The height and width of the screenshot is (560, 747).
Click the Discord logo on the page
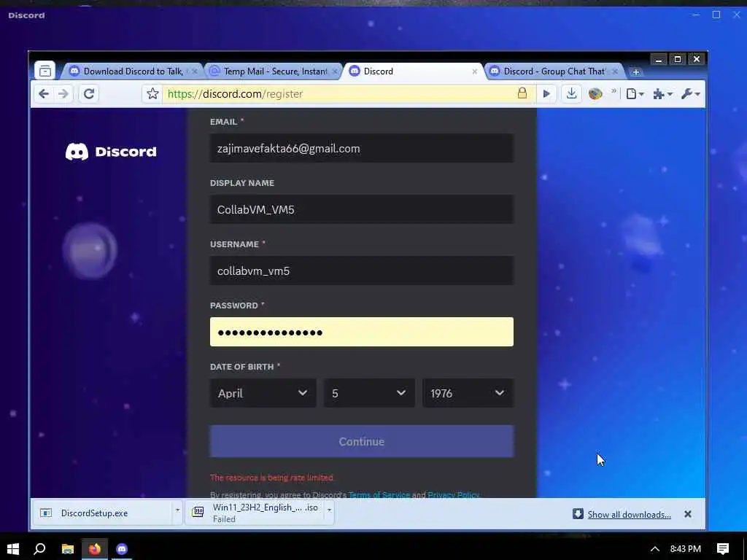[x=111, y=152]
